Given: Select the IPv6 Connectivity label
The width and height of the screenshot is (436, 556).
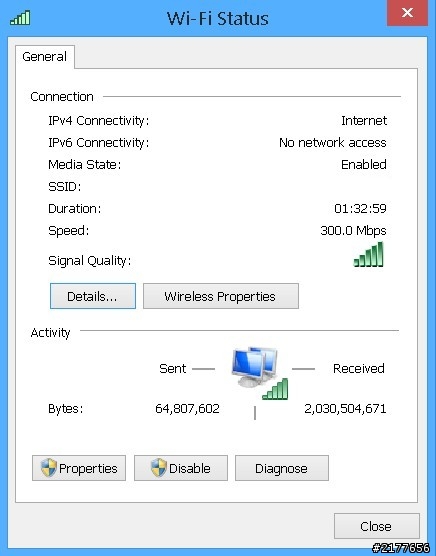Looking at the screenshot, I should [99, 143].
